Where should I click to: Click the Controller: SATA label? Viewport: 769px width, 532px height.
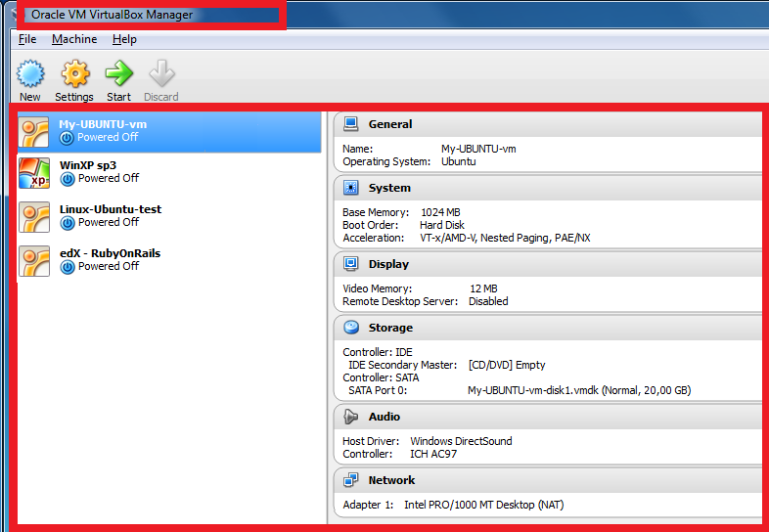click(x=381, y=378)
